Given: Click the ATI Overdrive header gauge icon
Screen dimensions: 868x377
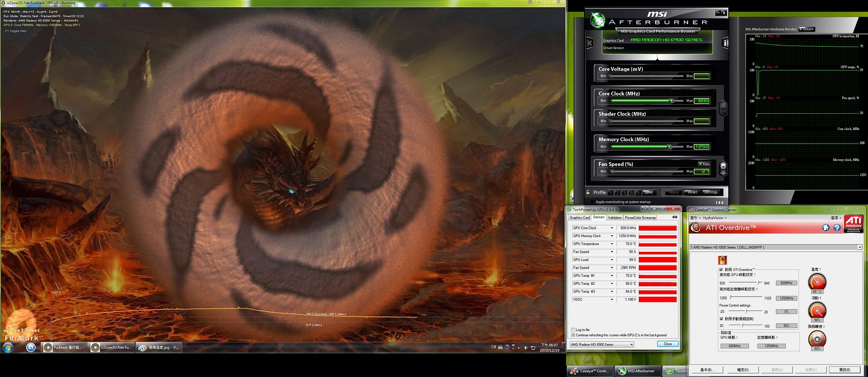Looking at the screenshot, I should (x=696, y=228).
